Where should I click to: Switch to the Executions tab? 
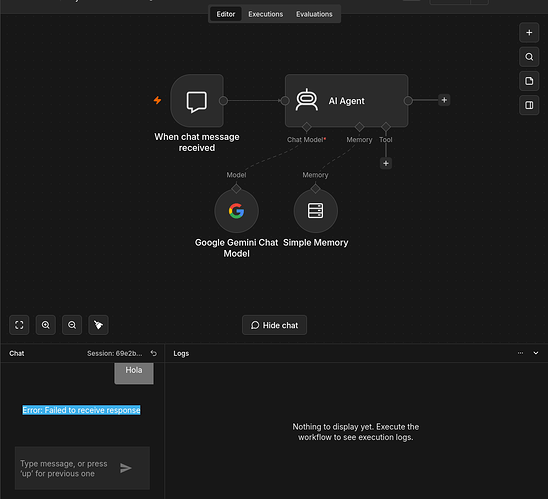266,14
